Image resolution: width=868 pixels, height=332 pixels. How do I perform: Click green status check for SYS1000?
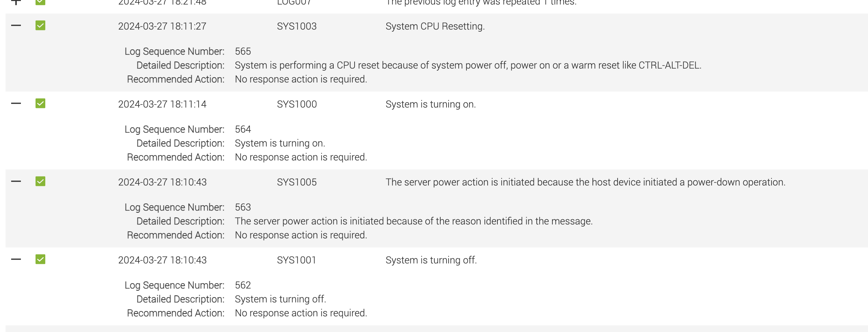click(40, 103)
